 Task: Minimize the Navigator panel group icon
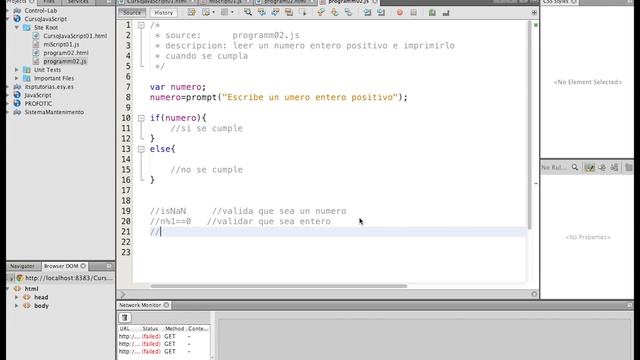pos(109,266)
